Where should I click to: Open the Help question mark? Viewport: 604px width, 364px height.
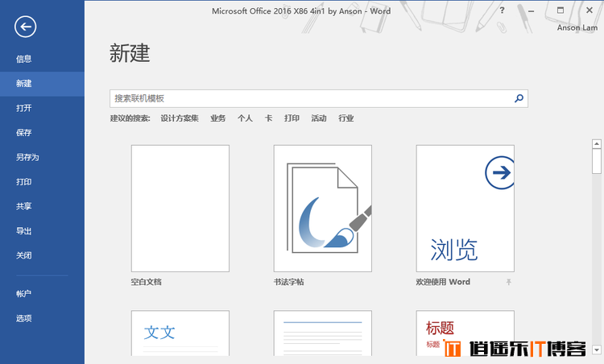[x=502, y=10]
